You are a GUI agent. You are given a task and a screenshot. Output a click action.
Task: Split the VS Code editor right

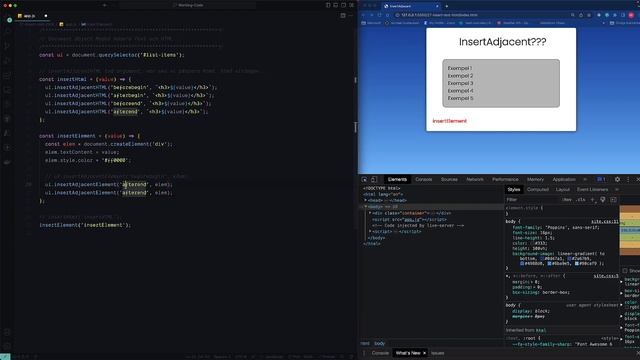click(x=343, y=16)
